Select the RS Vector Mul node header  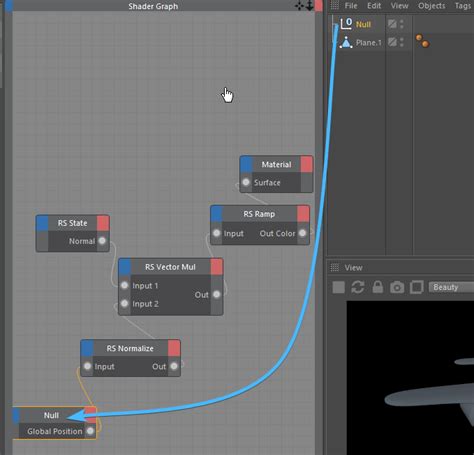[170, 267]
